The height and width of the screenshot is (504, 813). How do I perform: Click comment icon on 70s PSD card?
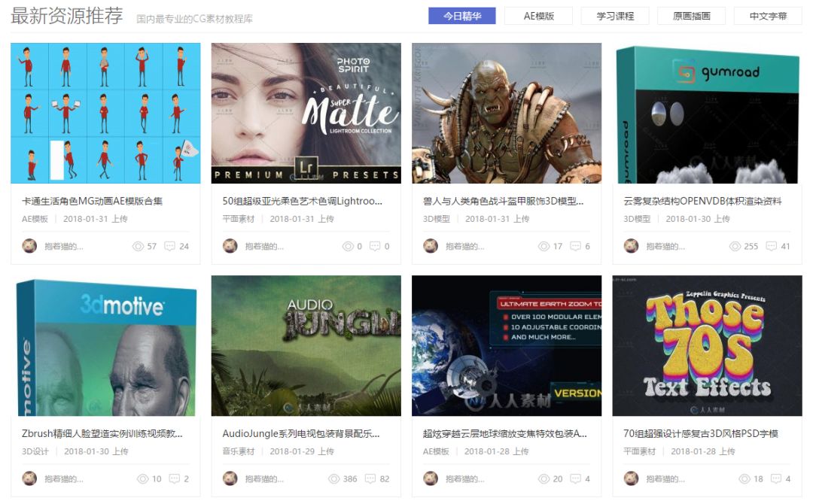(776, 478)
